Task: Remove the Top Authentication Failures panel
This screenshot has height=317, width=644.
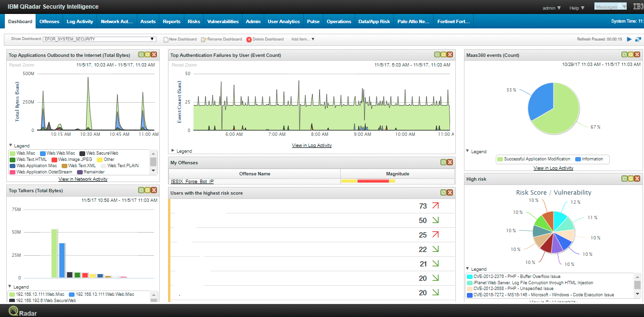Action: coord(450,55)
